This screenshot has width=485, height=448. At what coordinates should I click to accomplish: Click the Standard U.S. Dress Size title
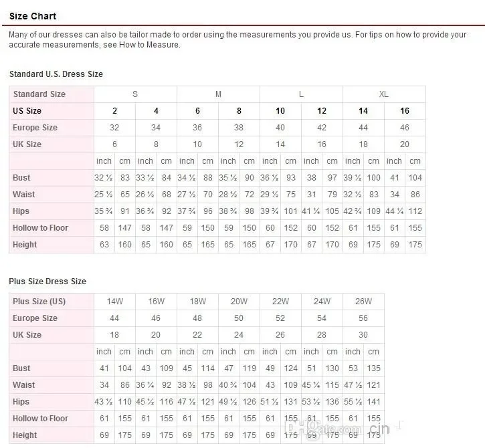(x=56, y=74)
